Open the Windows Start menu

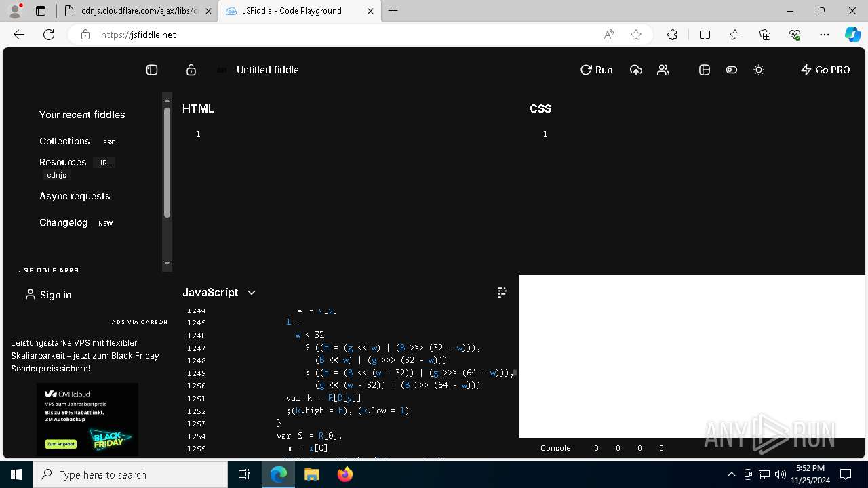coord(16,474)
